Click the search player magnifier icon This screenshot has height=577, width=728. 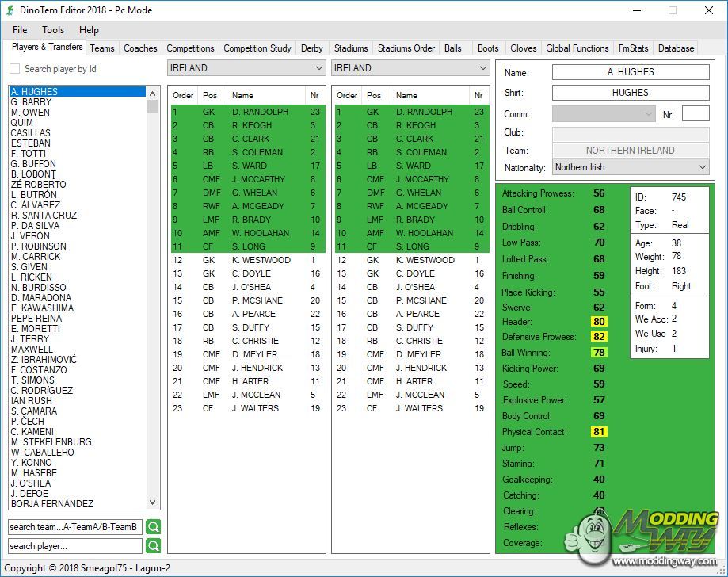pyautogui.click(x=153, y=546)
